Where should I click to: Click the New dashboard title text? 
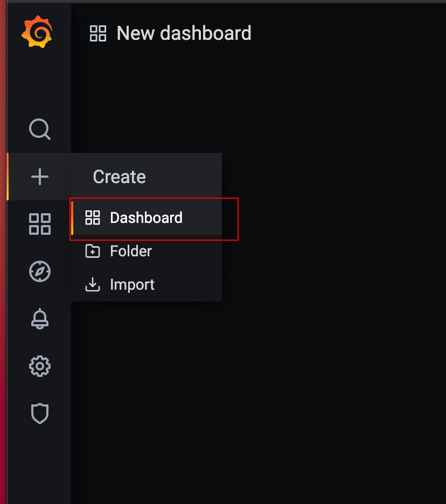184,33
